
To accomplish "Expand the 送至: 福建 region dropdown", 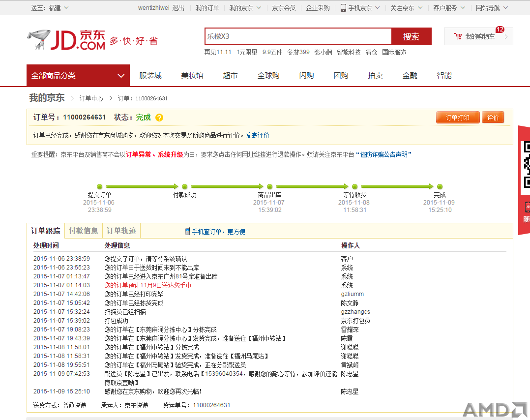I will (49, 8).
